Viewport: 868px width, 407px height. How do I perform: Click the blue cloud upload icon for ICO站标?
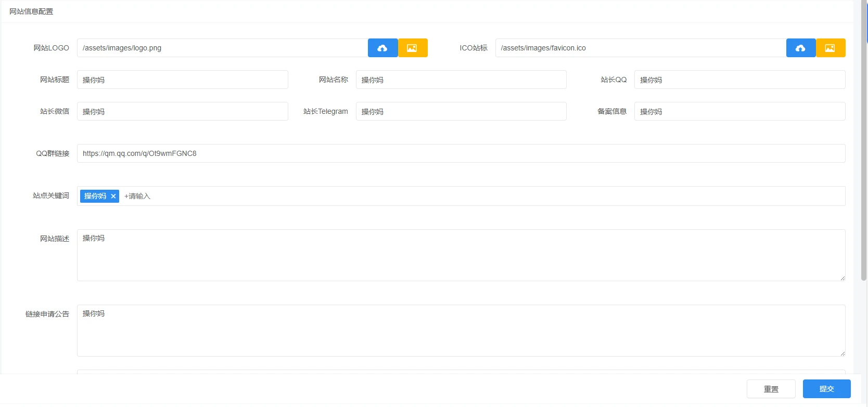pos(800,48)
